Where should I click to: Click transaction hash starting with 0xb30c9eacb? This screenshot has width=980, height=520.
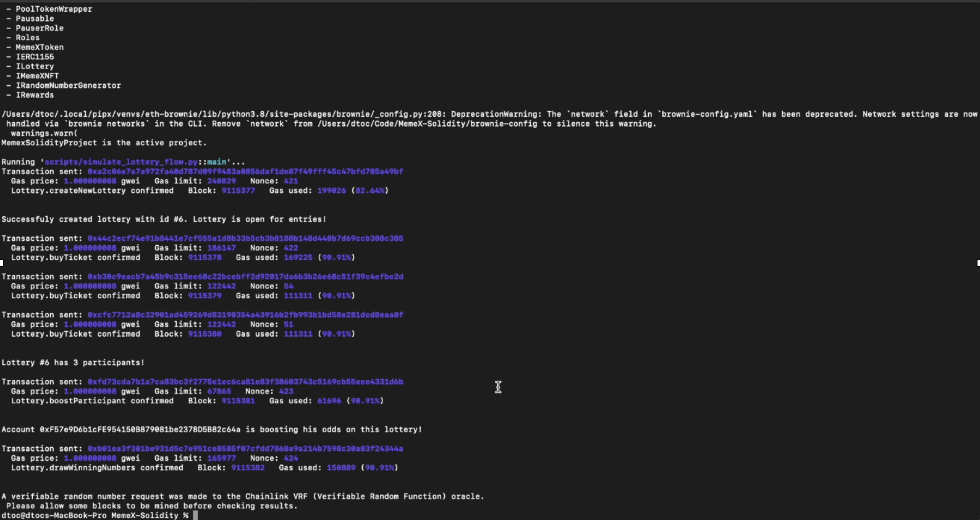click(x=245, y=277)
